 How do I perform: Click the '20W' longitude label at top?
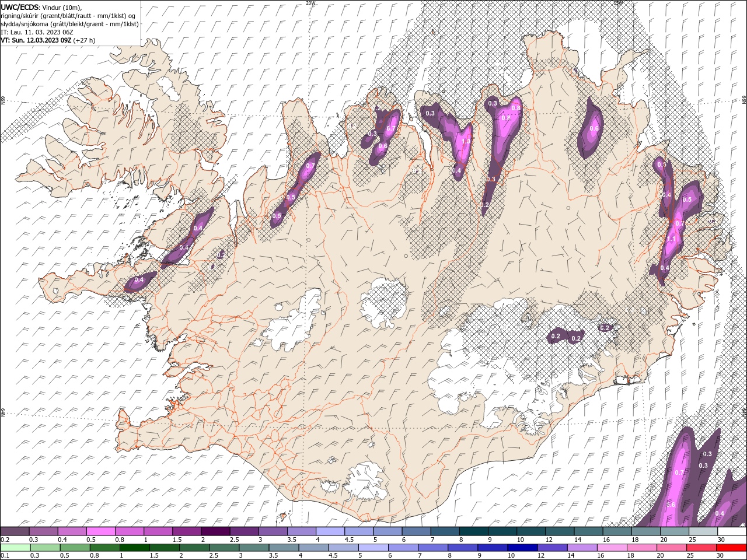[x=310, y=3]
